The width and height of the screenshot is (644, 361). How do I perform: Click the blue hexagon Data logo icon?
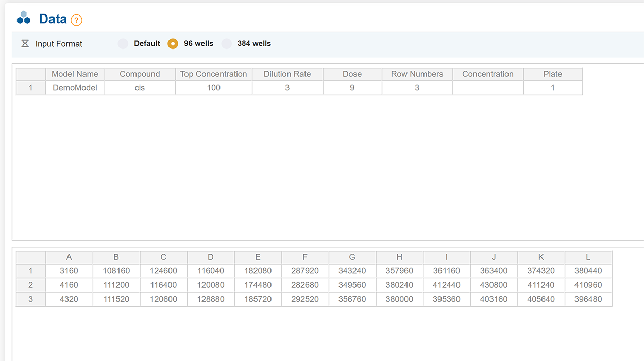[x=24, y=18]
